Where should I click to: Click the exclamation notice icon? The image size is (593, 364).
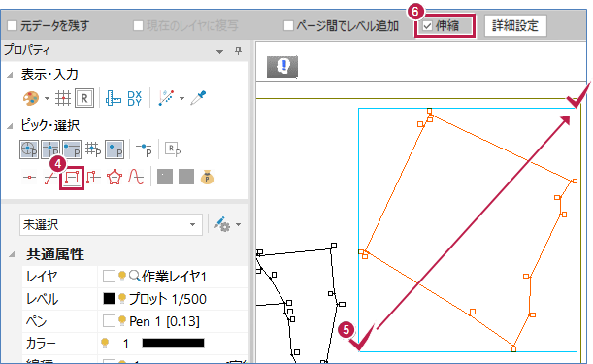(x=282, y=67)
